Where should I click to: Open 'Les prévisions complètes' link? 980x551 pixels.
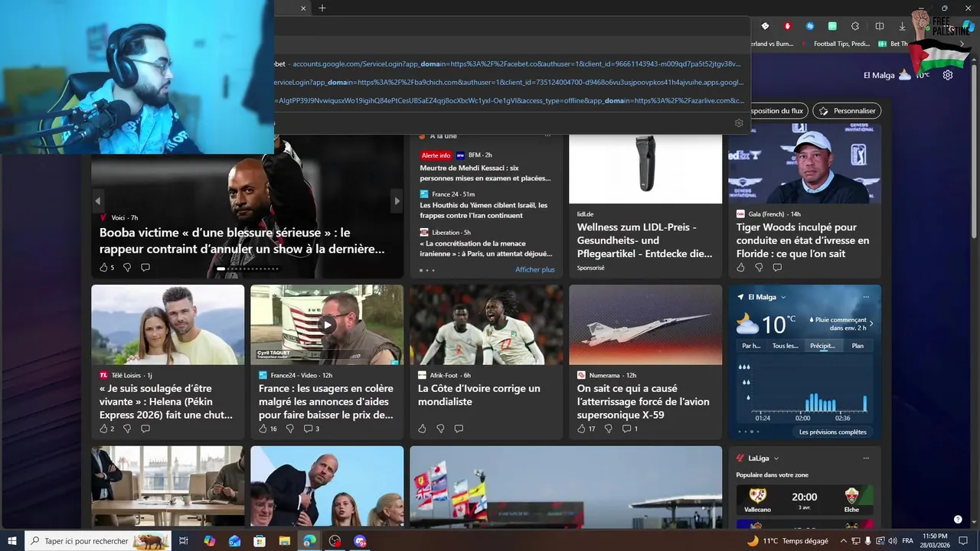[832, 432]
